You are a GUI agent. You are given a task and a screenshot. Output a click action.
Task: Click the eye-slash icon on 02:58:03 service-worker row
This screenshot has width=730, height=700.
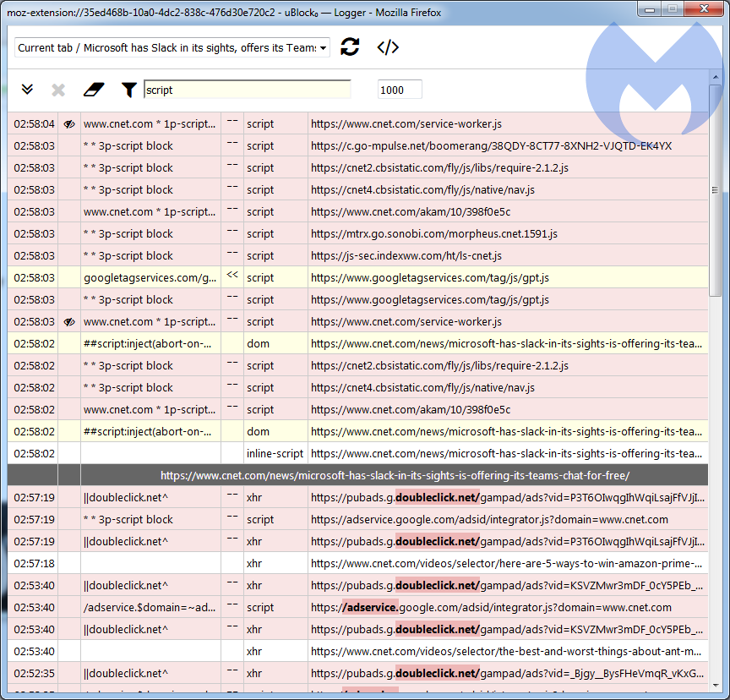pyautogui.click(x=69, y=322)
